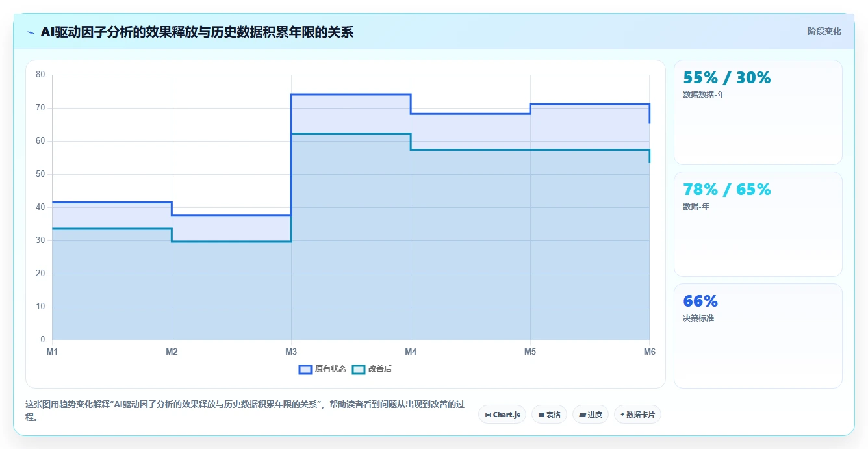Click the 数据数据-年 card label

[x=704, y=95]
